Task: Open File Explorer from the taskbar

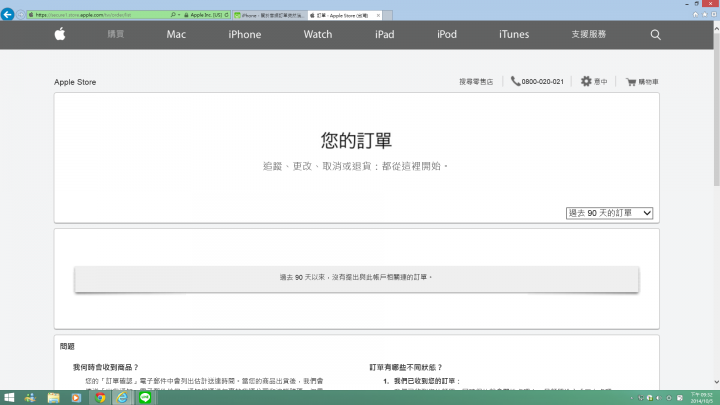Action: pyautogui.click(x=53, y=398)
